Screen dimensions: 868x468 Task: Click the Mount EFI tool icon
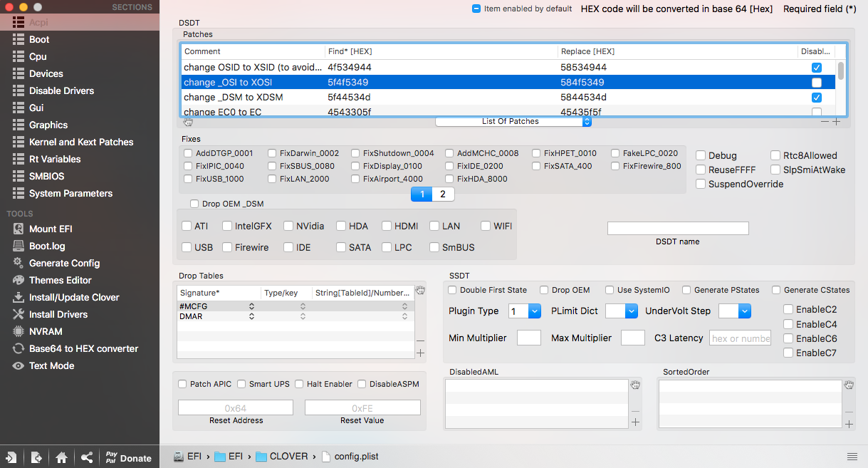(19, 229)
